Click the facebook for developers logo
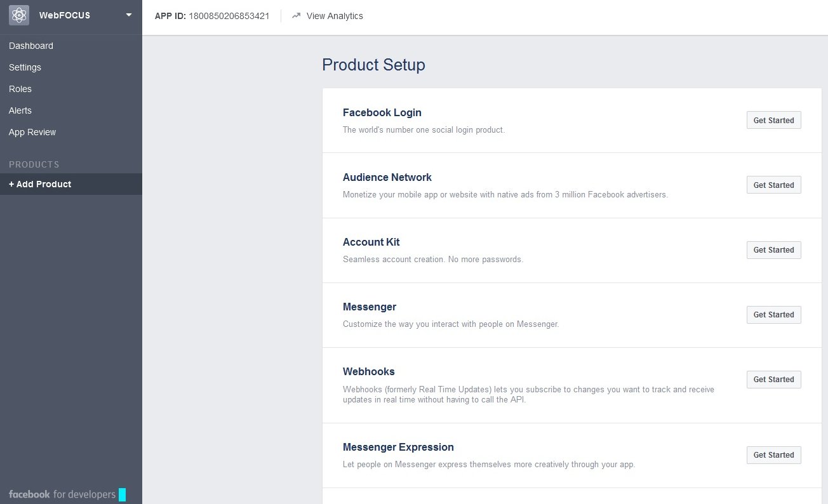The width and height of the screenshot is (828, 504). 62,494
